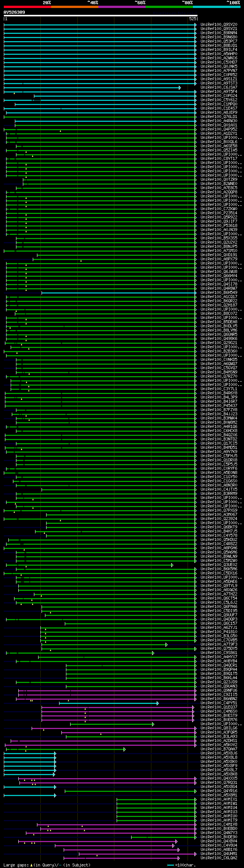This screenshot has width=244, height=868.
Task: Select the UniRef100_B0XQL6 label
Action: coord(219,142)
